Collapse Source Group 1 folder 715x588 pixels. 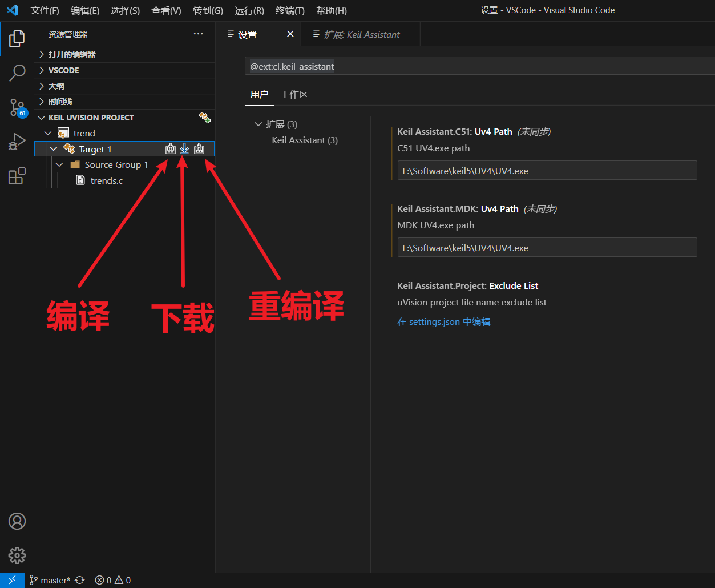(x=59, y=165)
